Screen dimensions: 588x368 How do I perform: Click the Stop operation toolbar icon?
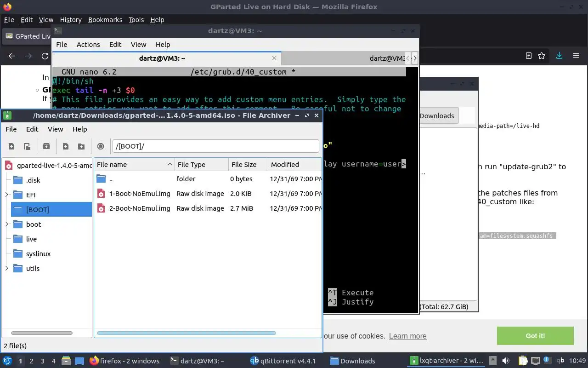pos(101,146)
